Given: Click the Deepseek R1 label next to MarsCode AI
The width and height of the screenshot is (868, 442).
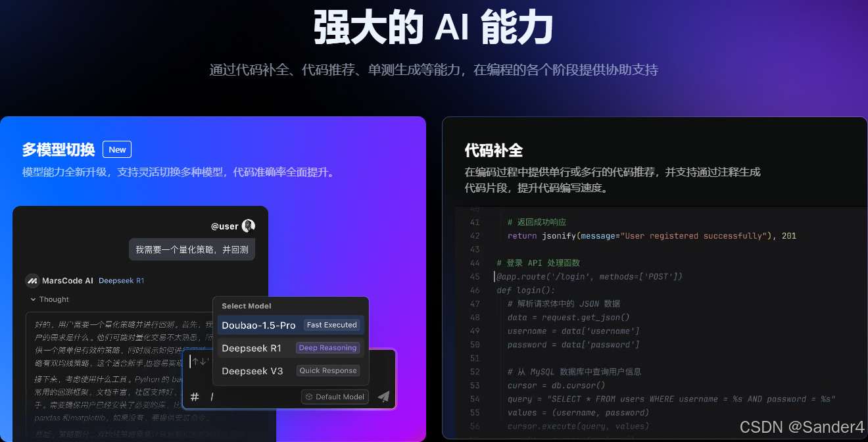Looking at the screenshot, I should [122, 281].
